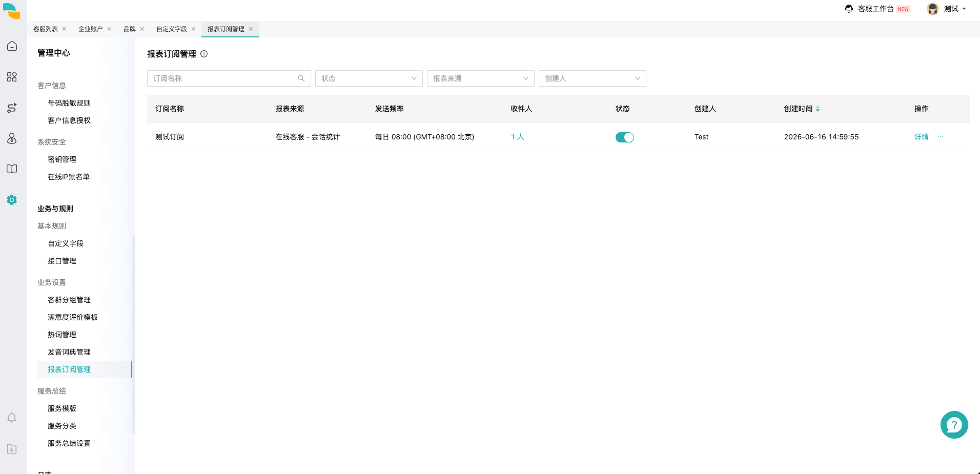This screenshot has width=980, height=474.
Task: Open the help question mark bubble
Action: [954, 425]
